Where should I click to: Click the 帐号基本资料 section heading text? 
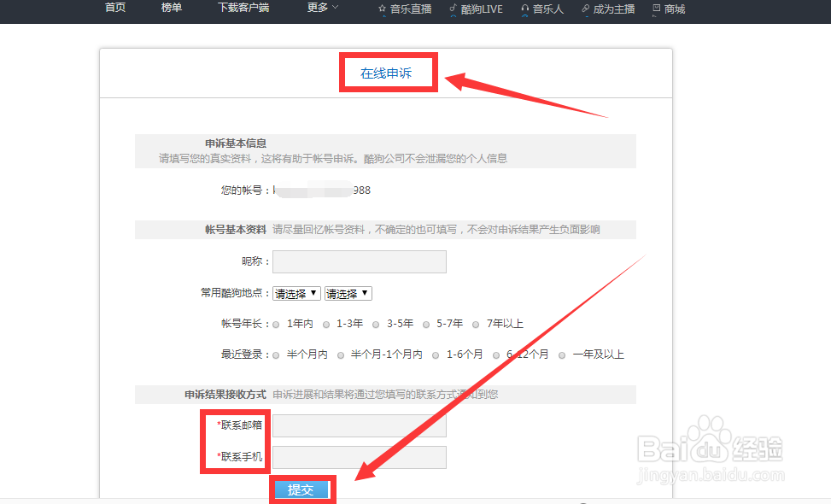(236, 230)
